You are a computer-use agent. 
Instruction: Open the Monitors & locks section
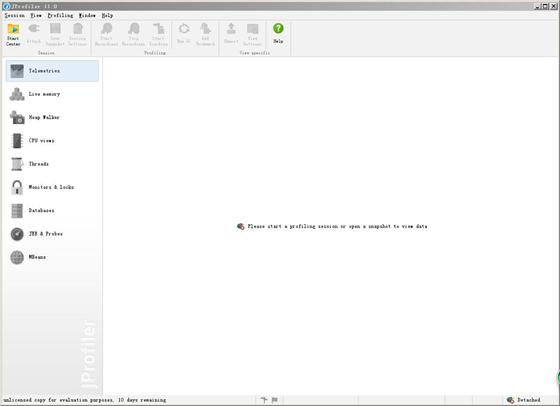[x=52, y=187]
